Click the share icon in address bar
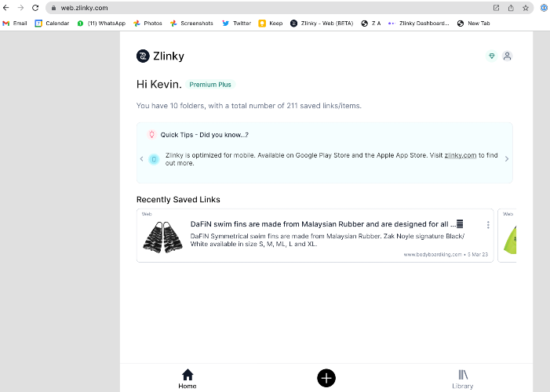The image size is (550, 392). pos(511,8)
